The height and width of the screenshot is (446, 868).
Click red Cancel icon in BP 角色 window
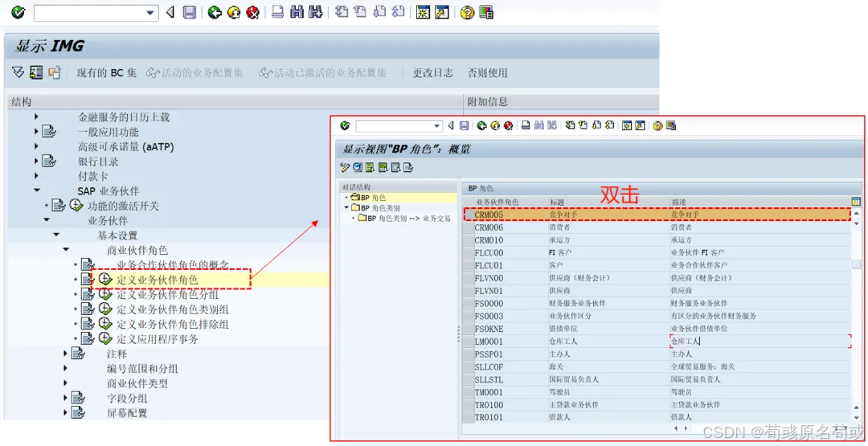click(508, 125)
